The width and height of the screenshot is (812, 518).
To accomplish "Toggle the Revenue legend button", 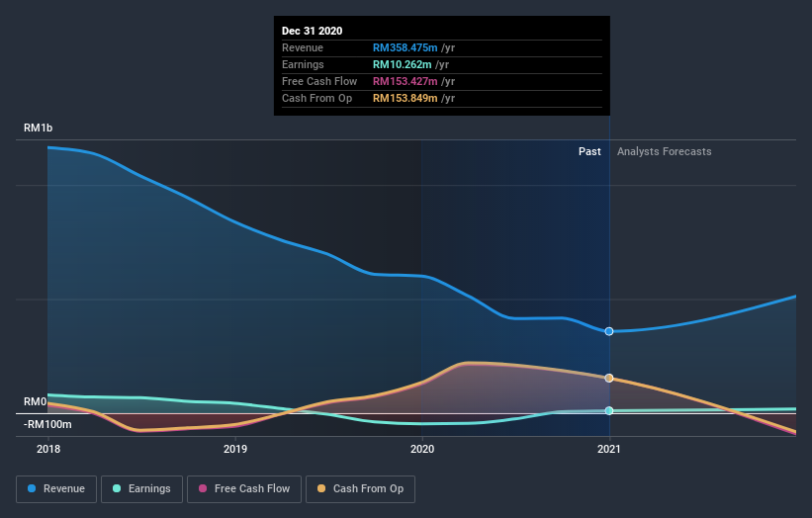I will tap(56, 489).
